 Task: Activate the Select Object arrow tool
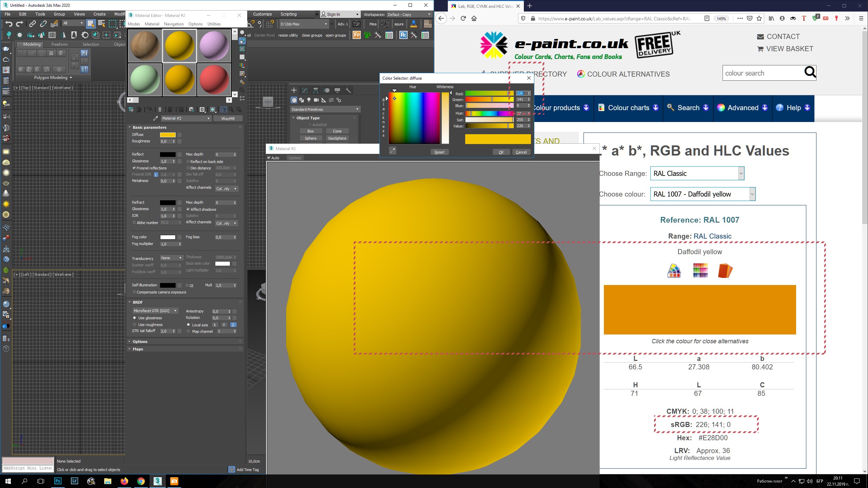tap(91, 24)
